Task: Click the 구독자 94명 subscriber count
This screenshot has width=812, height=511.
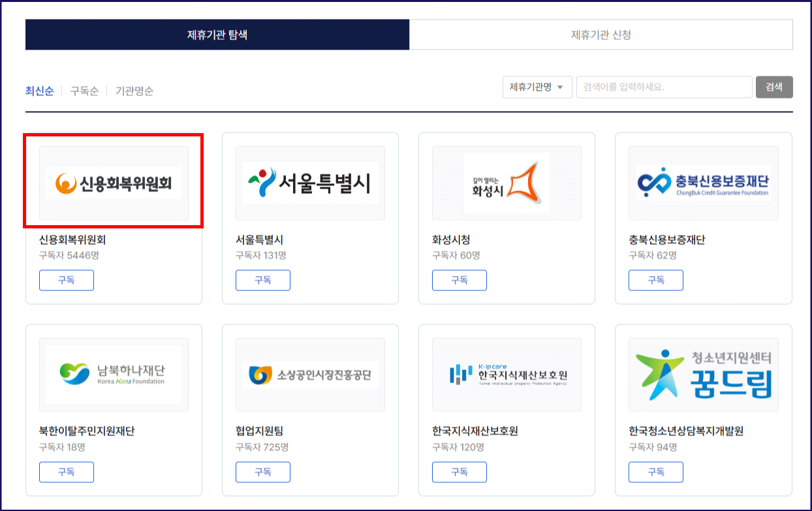Action: coord(653,447)
